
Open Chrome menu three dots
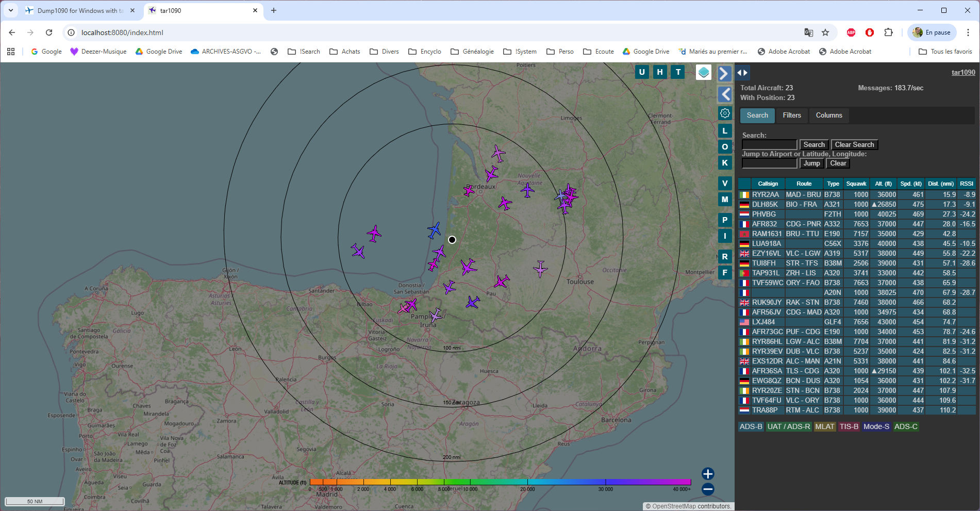(968, 32)
